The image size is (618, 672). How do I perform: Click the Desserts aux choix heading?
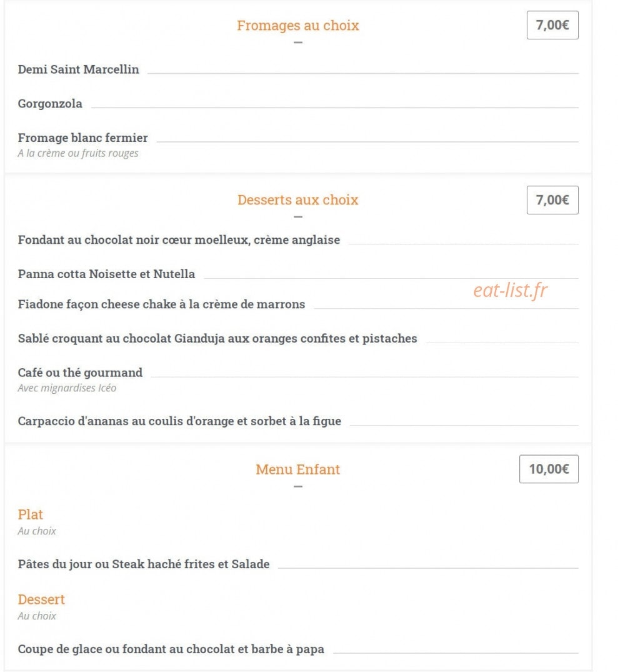(x=297, y=200)
